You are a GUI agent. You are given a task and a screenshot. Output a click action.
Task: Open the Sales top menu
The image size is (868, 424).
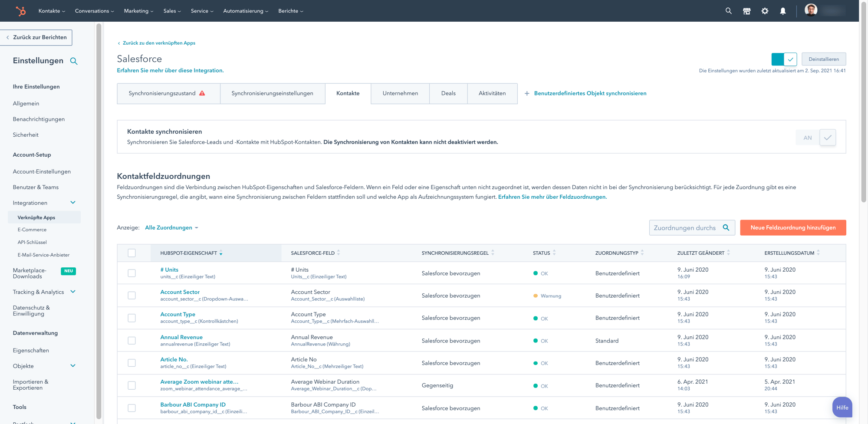pyautogui.click(x=172, y=11)
